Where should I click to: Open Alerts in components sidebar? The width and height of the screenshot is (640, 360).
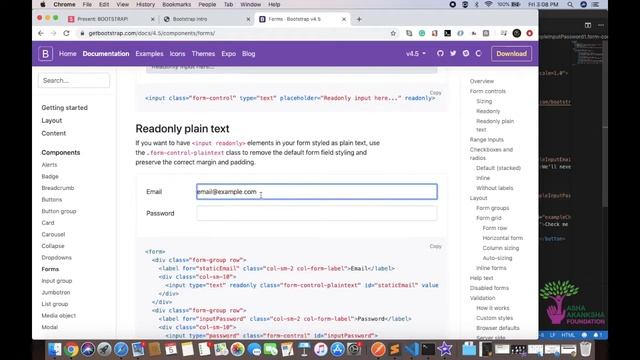pos(49,165)
